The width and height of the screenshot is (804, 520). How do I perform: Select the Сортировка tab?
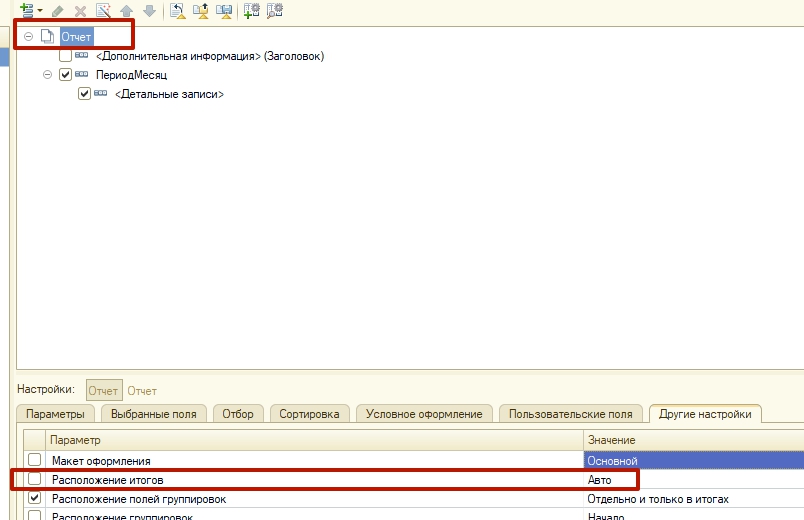pyautogui.click(x=309, y=413)
